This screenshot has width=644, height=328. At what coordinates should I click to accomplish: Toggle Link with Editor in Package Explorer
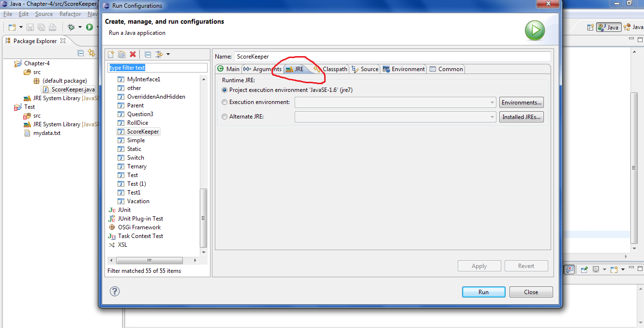coord(91,53)
